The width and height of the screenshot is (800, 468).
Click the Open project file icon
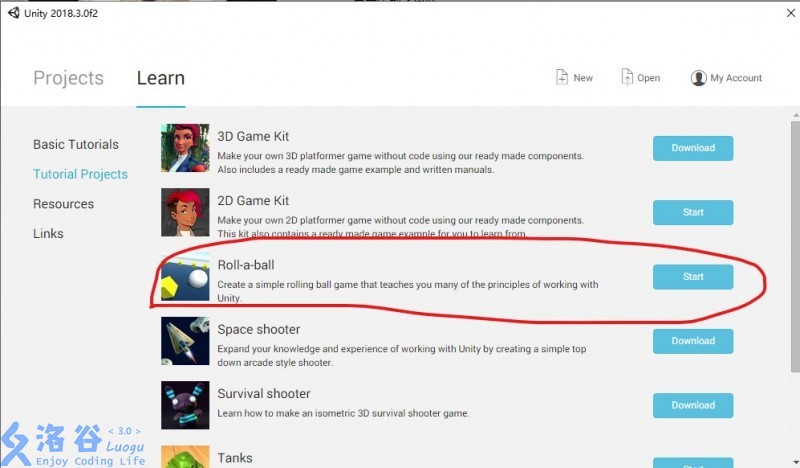tap(627, 77)
